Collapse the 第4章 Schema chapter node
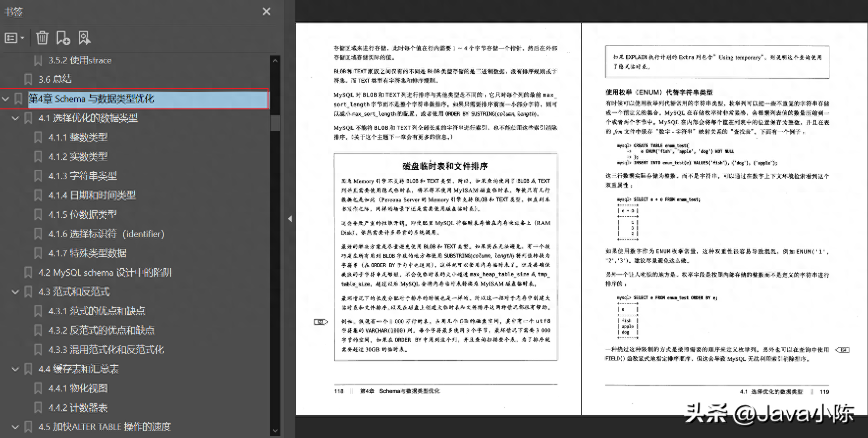868x438 pixels. pyautogui.click(x=5, y=99)
